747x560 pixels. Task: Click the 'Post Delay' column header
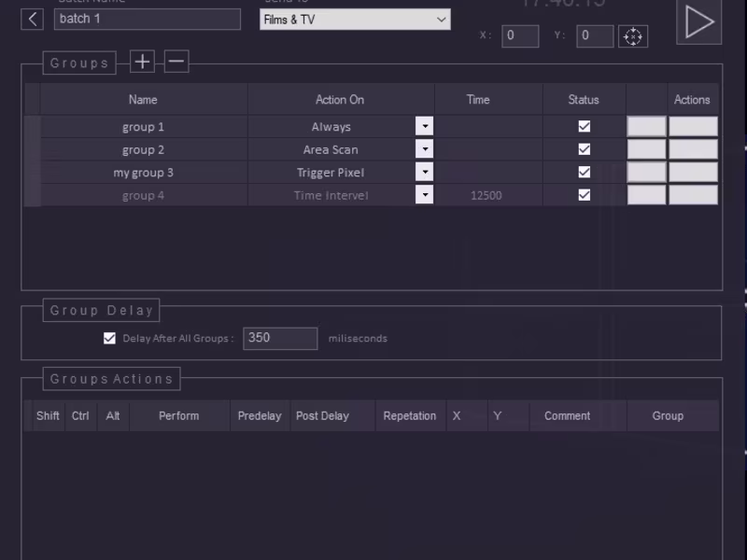coord(332,415)
